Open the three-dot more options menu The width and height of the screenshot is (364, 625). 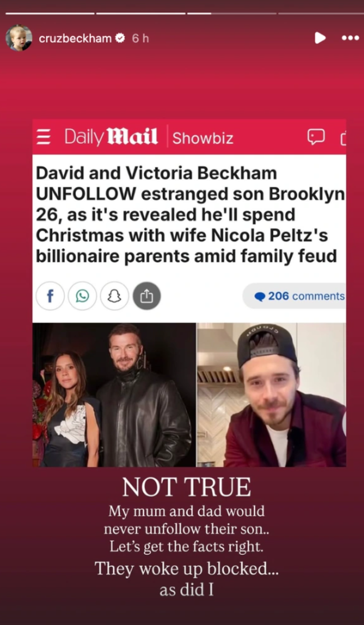tap(351, 38)
